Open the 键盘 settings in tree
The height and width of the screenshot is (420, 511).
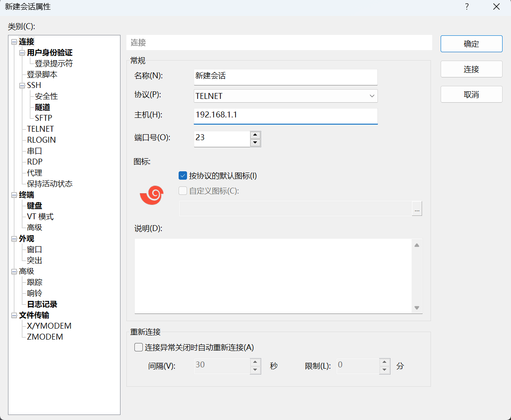click(35, 206)
